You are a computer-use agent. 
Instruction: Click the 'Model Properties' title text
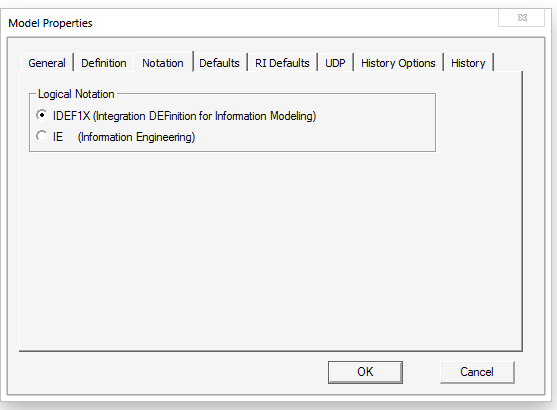[x=50, y=23]
